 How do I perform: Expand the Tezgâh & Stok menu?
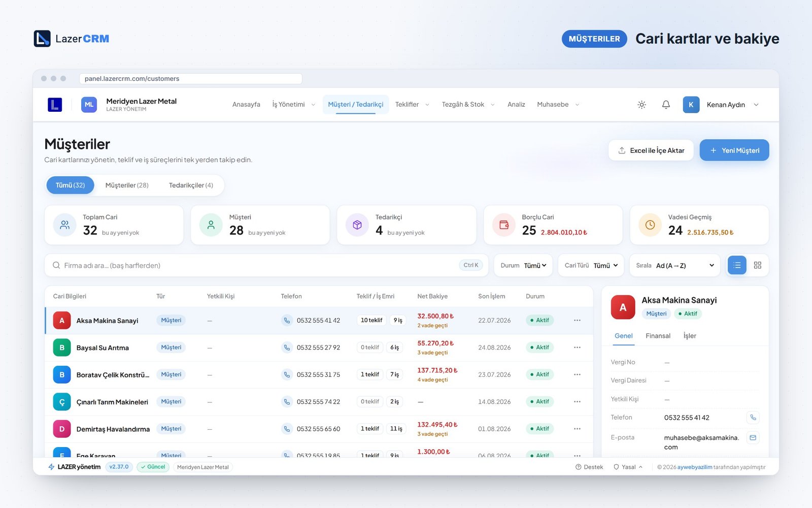click(x=468, y=105)
